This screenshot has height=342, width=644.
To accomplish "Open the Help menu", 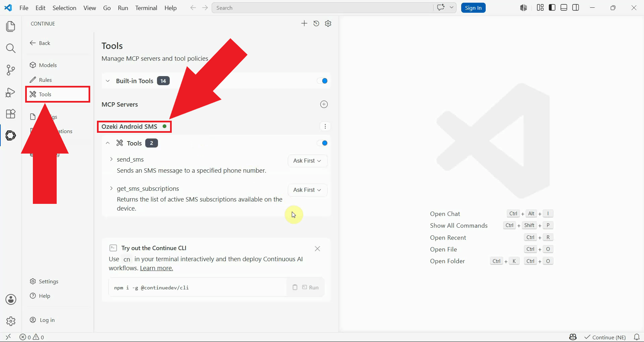I will pyautogui.click(x=170, y=8).
